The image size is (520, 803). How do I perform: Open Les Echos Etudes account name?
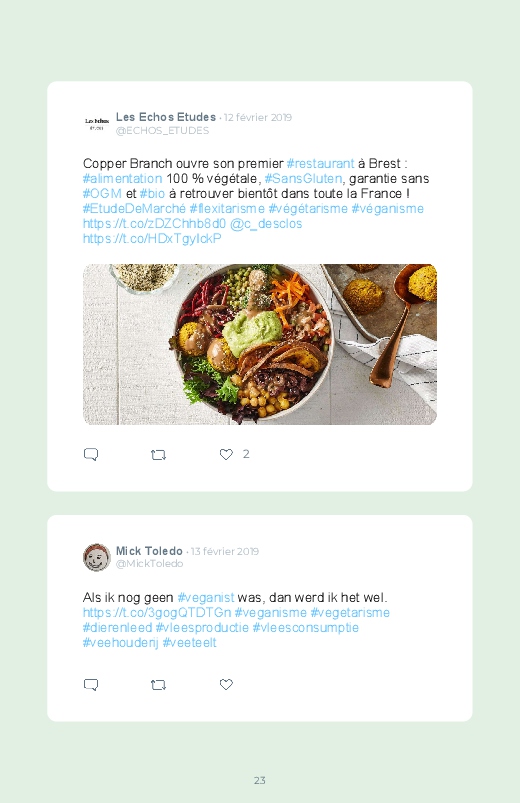[166, 117]
